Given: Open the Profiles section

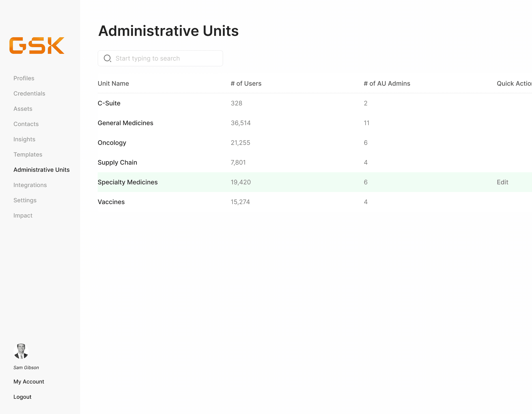Looking at the screenshot, I should point(24,78).
